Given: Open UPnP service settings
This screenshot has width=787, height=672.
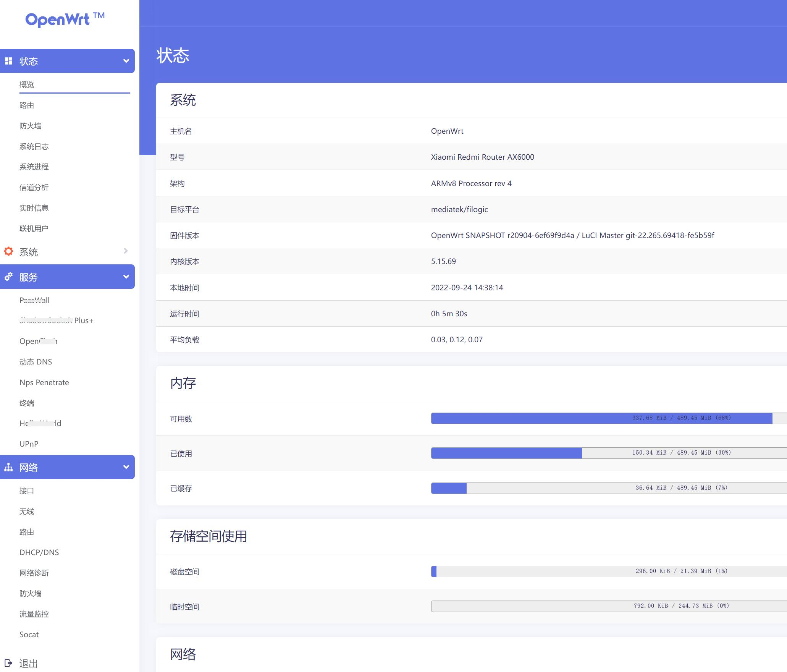Looking at the screenshot, I should pyautogui.click(x=29, y=444).
